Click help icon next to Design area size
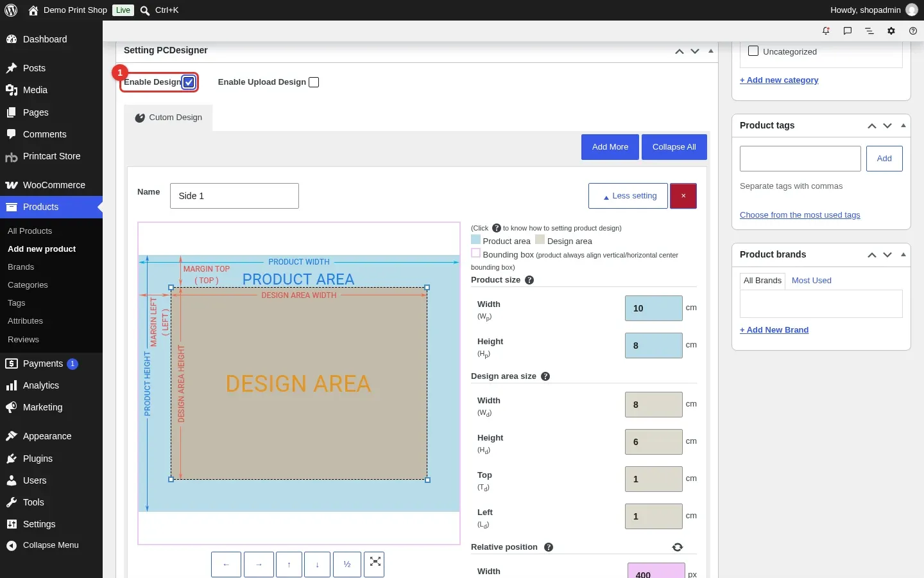The width and height of the screenshot is (924, 578). 545,376
